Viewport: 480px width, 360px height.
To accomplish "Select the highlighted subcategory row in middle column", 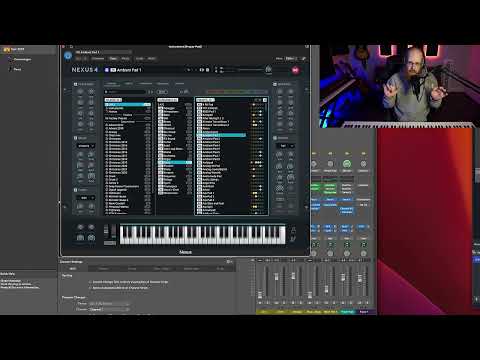I will (175, 162).
